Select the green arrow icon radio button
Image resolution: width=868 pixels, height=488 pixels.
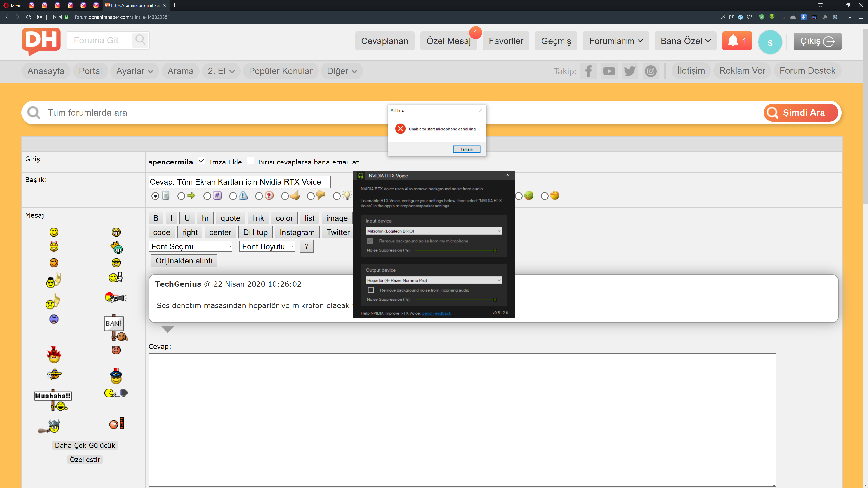coord(181,196)
